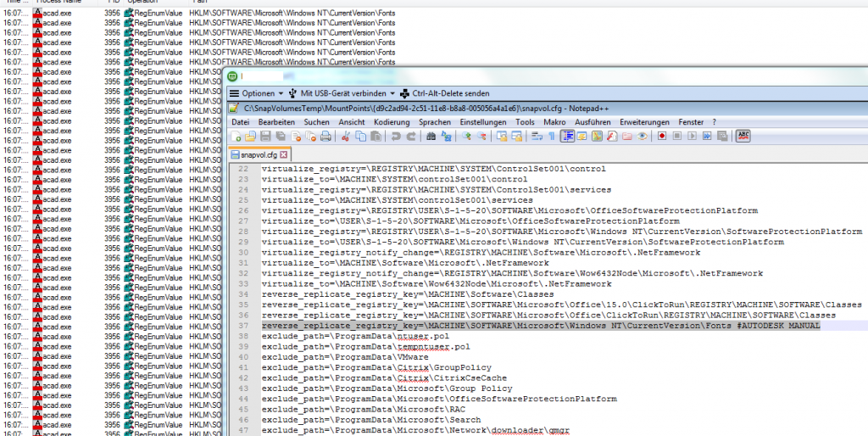The height and width of the screenshot is (436, 868).
Task: Toggle file monitoring eye icon
Action: pyautogui.click(x=642, y=137)
